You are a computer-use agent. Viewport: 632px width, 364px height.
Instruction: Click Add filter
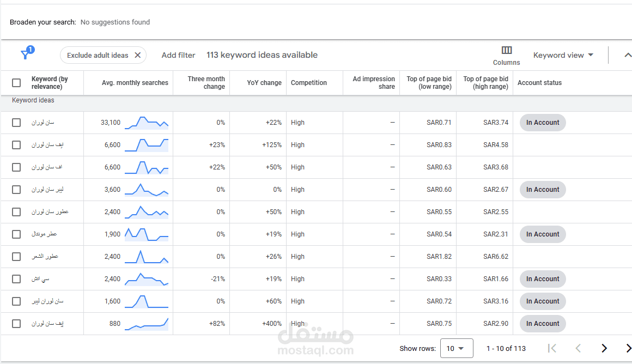178,55
